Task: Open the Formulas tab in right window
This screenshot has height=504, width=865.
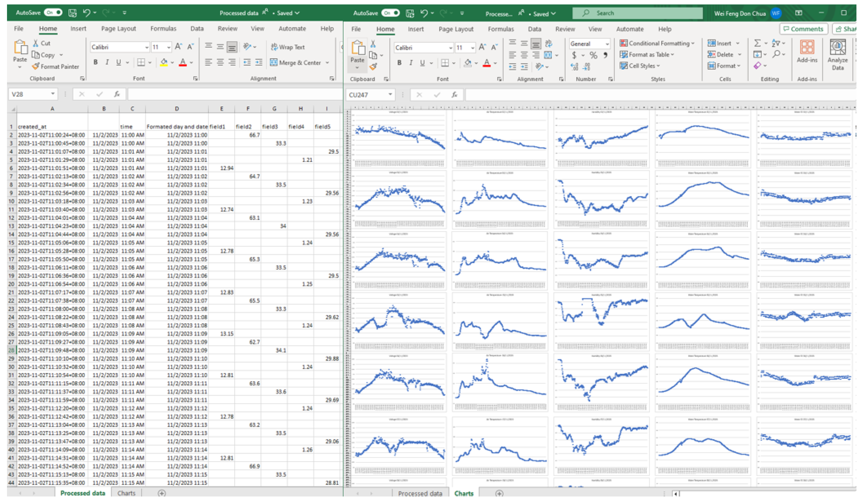Action: (500, 29)
